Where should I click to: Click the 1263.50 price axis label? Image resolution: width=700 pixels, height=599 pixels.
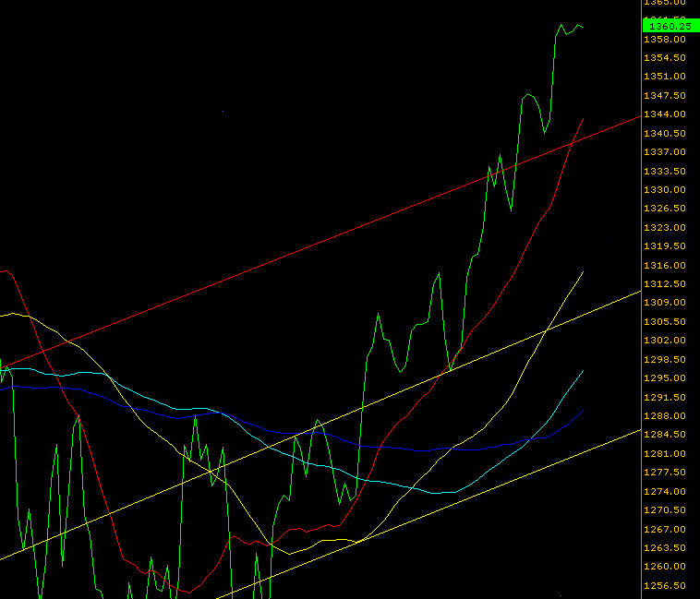pyautogui.click(x=665, y=548)
